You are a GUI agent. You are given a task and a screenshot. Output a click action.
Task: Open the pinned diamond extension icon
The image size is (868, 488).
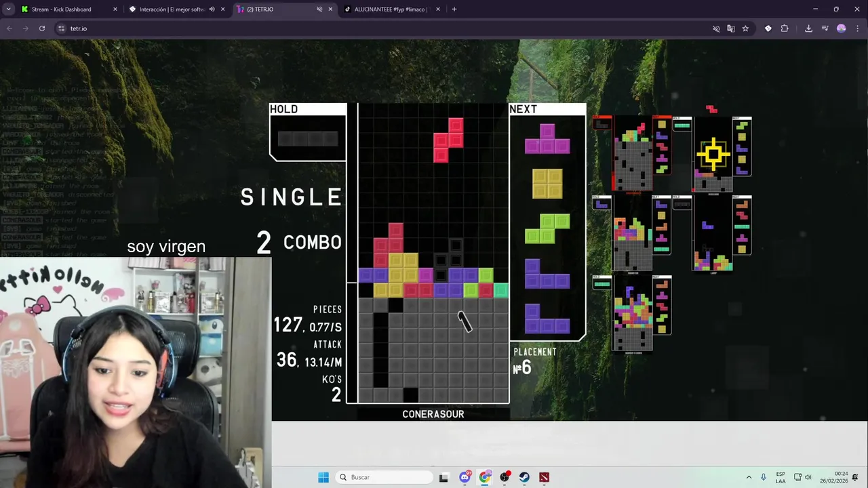(x=768, y=28)
